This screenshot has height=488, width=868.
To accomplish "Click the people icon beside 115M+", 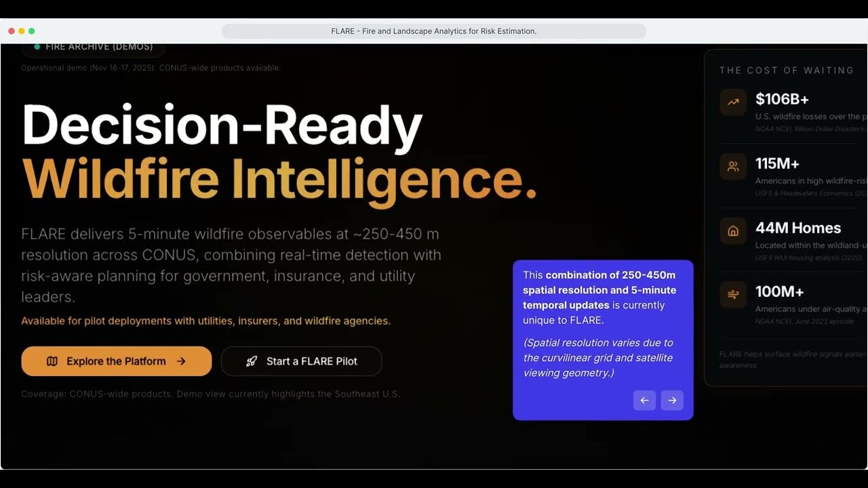I will (x=733, y=167).
